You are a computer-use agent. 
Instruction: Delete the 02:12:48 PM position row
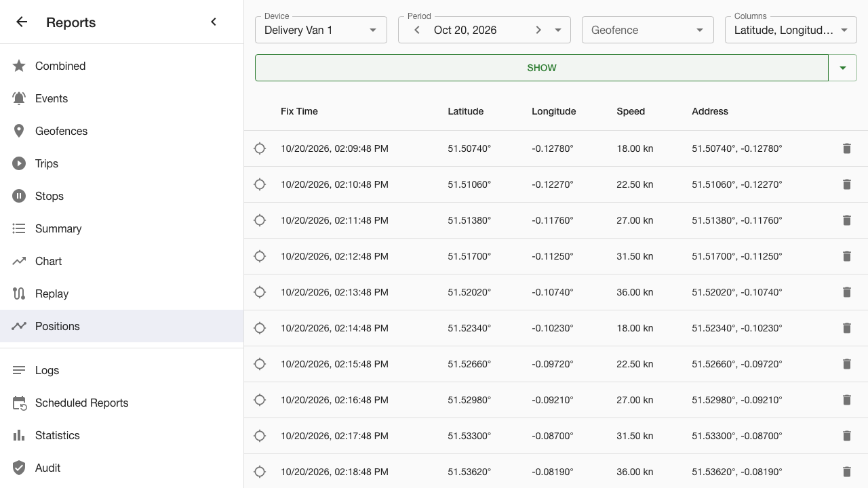tap(846, 256)
